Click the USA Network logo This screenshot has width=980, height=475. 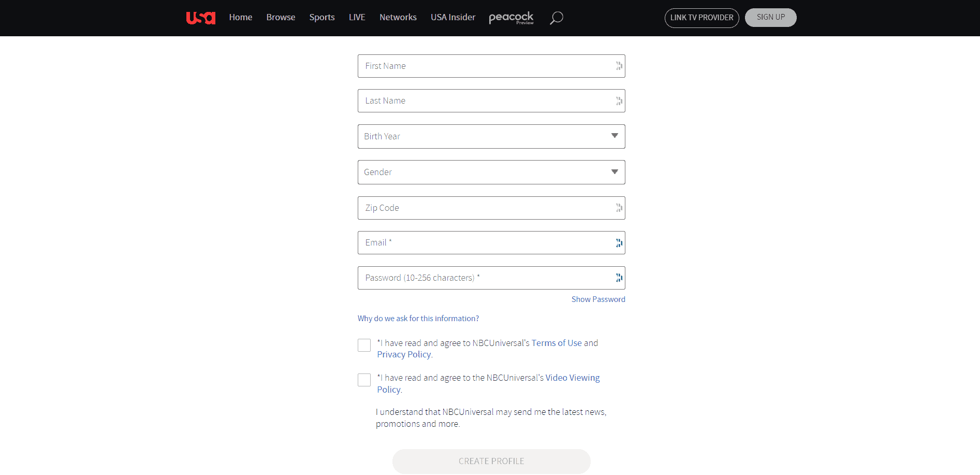[x=201, y=18]
